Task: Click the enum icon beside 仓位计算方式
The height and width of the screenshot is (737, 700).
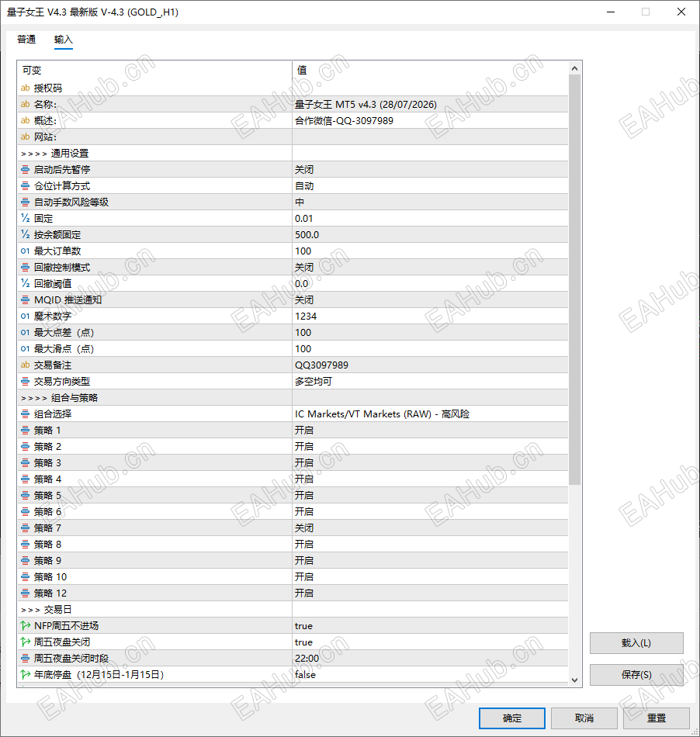Action: click(26, 185)
